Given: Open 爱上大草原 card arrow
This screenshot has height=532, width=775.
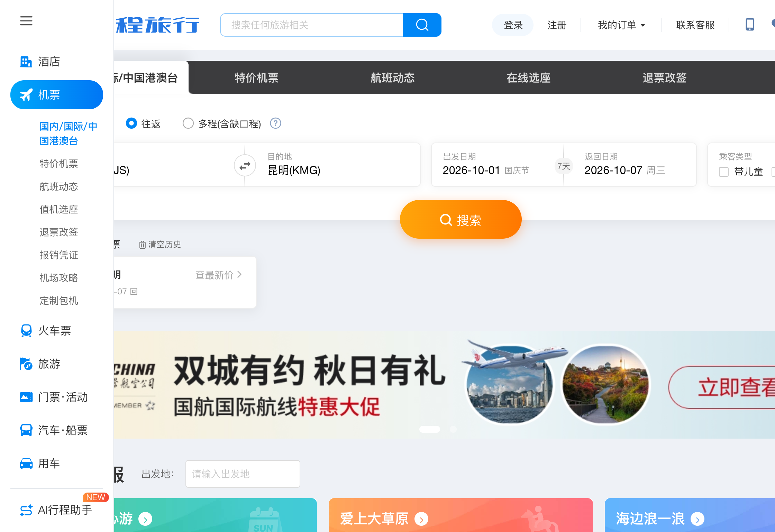Looking at the screenshot, I should (x=421, y=519).
